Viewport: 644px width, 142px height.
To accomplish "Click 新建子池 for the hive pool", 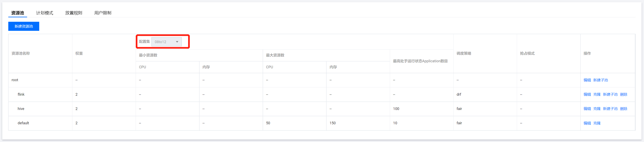I will (x=610, y=109).
